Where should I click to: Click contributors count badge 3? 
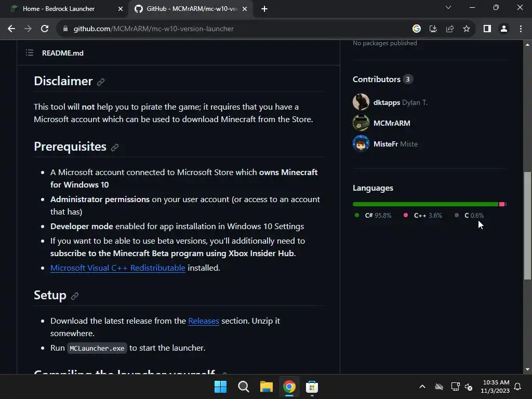coord(408,79)
